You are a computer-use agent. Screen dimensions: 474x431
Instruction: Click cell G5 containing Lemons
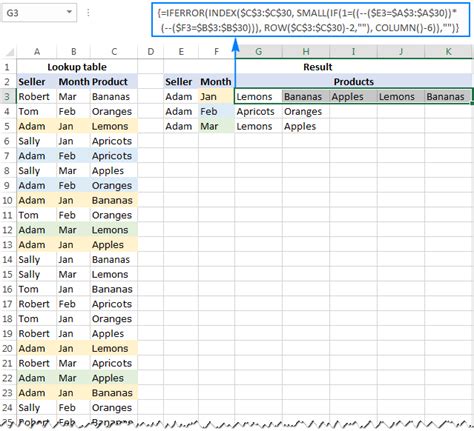click(258, 126)
